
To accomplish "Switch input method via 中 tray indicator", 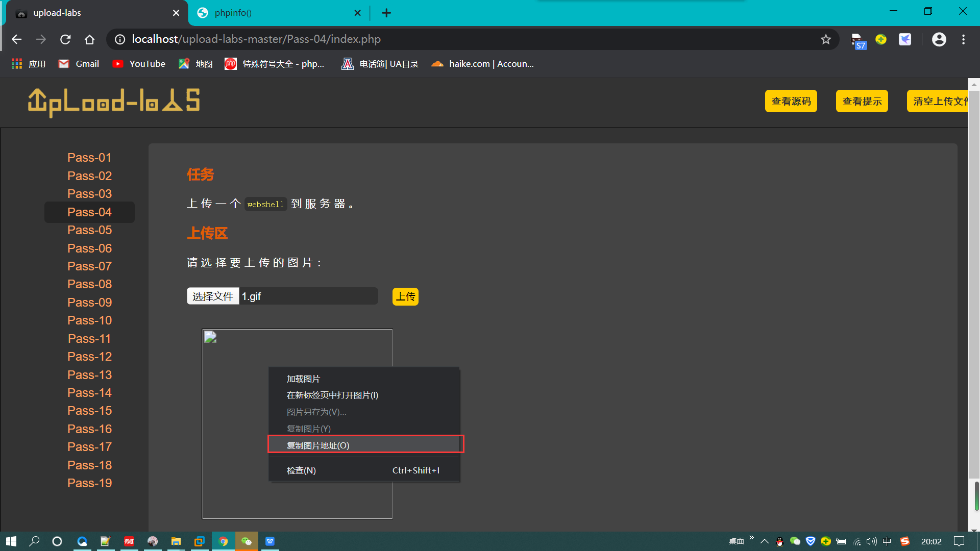I will 887,541.
